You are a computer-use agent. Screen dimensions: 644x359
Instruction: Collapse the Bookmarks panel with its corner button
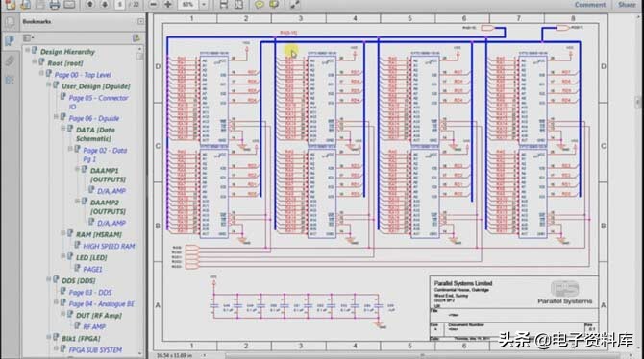[x=141, y=21]
